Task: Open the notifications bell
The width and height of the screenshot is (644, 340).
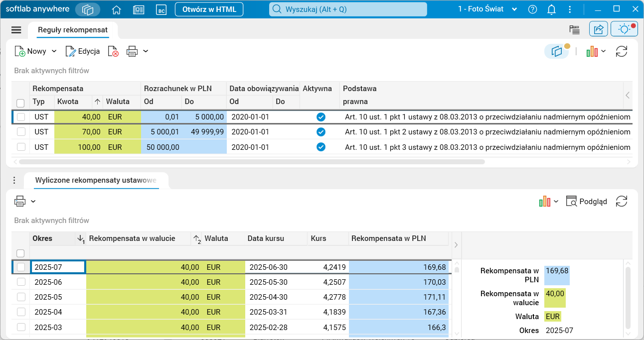Action: [551, 9]
